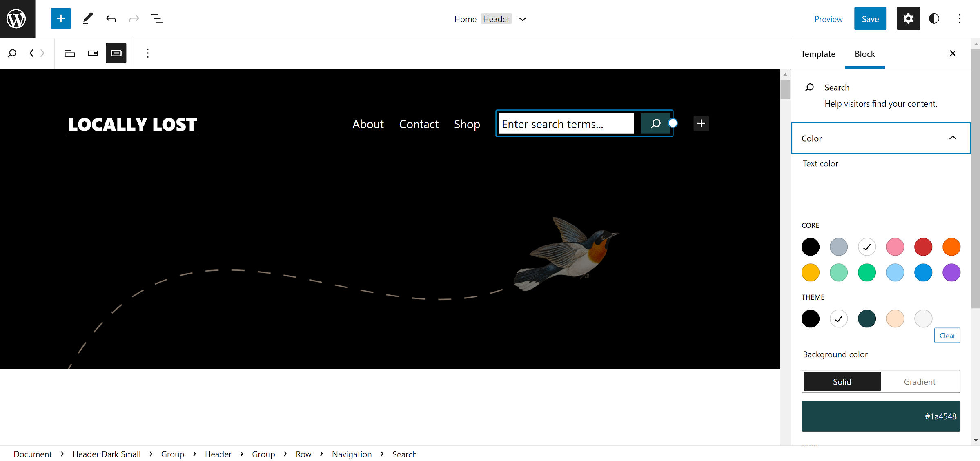Click the search icon in the block toolbar
The height and width of the screenshot is (461, 980).
[12, 53]
